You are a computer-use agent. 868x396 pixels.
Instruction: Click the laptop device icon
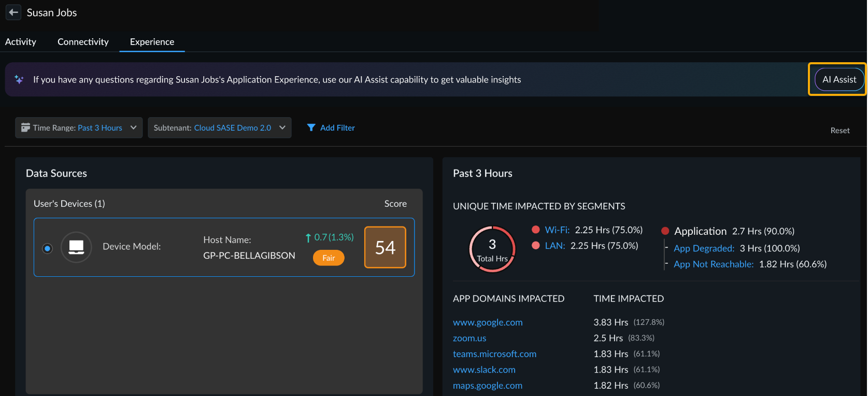point(76,247)
